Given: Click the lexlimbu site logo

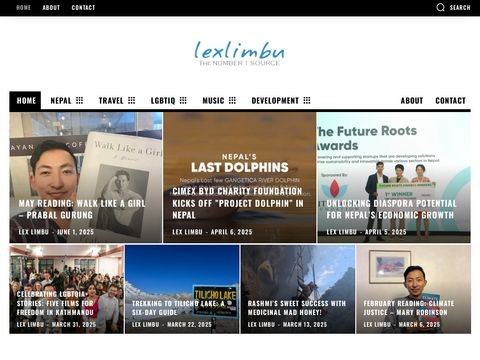Looking at the screenshot, I should click(239, 53).
